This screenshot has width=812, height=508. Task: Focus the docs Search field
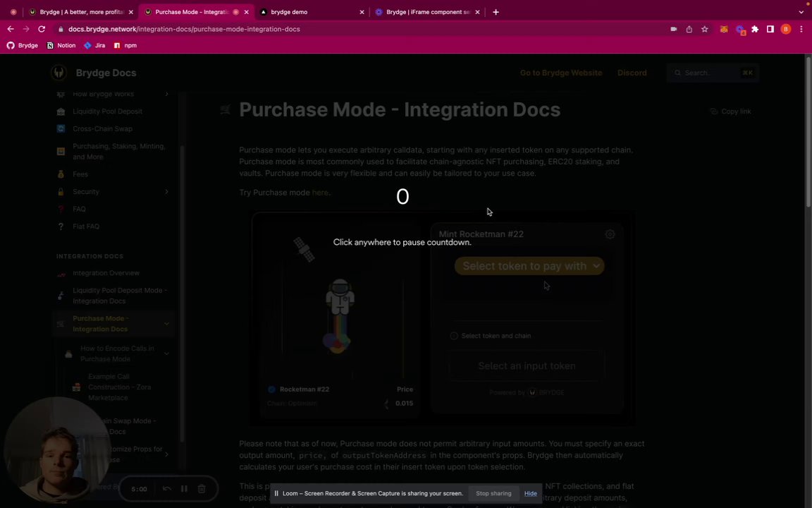pyautogui.click(x=713, y=73)
